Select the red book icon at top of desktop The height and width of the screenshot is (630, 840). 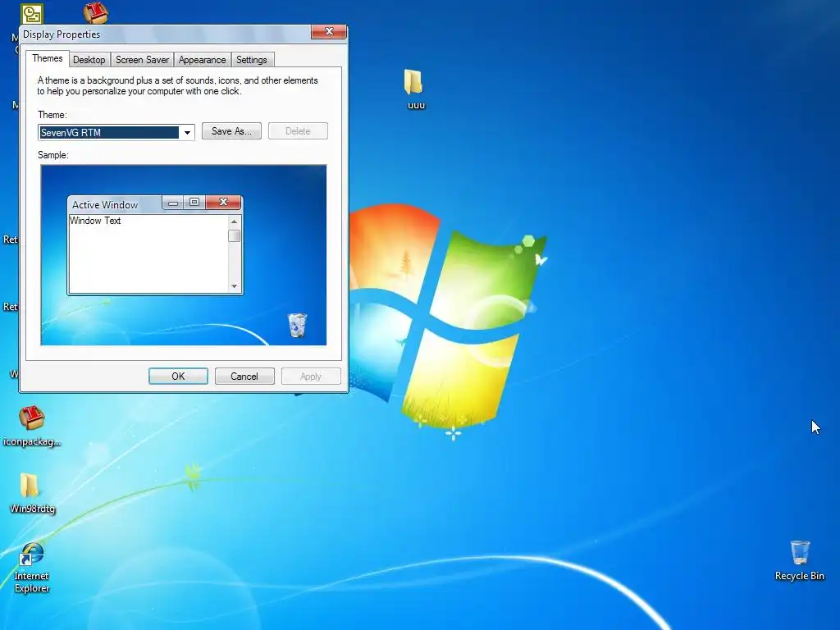point(96,13)
